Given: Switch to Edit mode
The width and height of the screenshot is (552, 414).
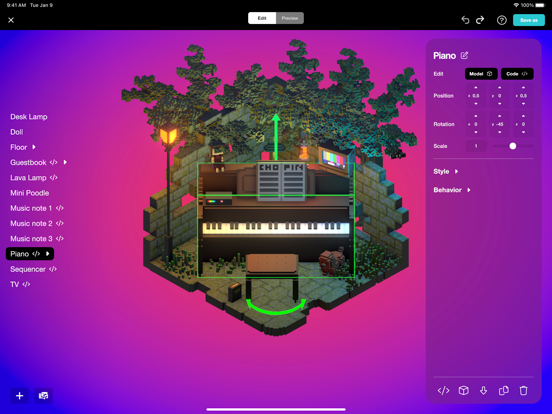Looking at the screenshot, I should (262, 18).
